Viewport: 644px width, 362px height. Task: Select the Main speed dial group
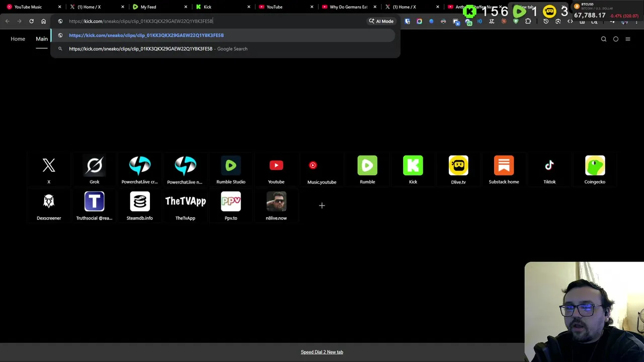[x=42, y=39]
